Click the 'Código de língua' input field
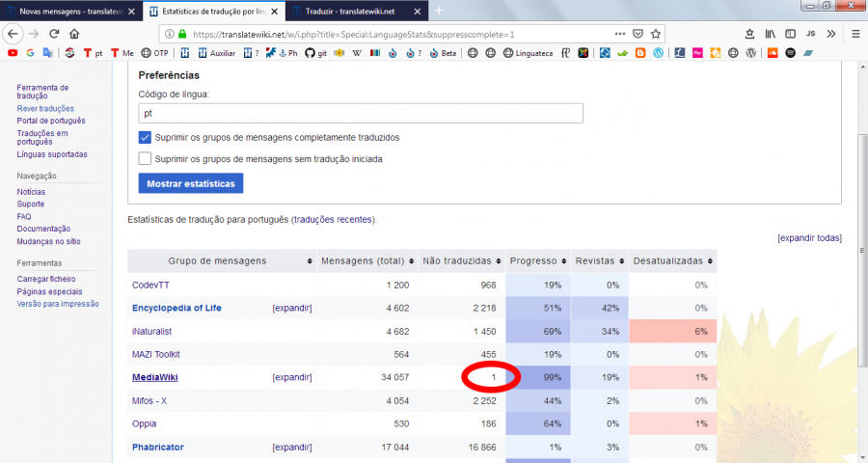The image size is (868, 463). pos(361,113)
